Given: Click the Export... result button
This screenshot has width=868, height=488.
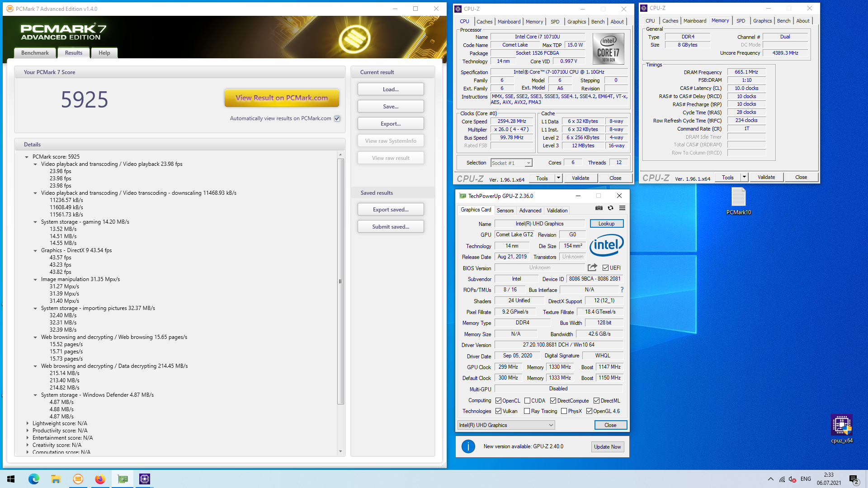Looking at the screenshot, I should click(x=391, y=123).
